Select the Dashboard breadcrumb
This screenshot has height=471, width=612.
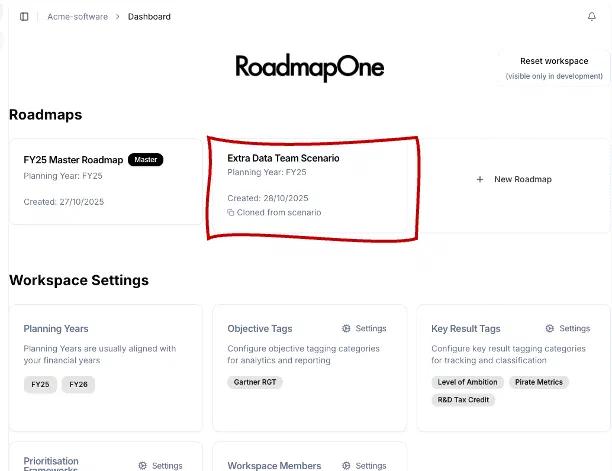(149, 17)
